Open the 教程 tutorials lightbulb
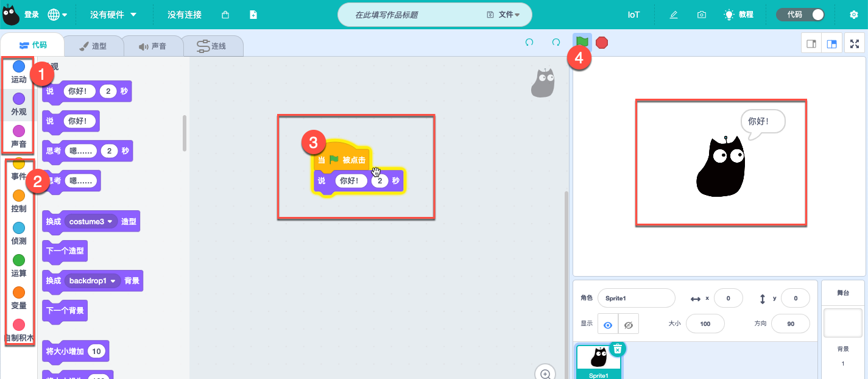 [x=738, y=15]
